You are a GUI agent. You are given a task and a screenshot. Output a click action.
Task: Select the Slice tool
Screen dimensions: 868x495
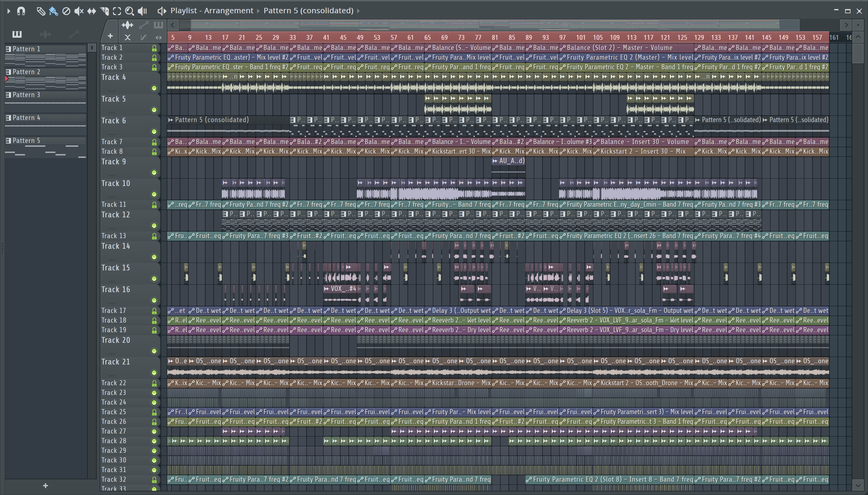(104, 11)
